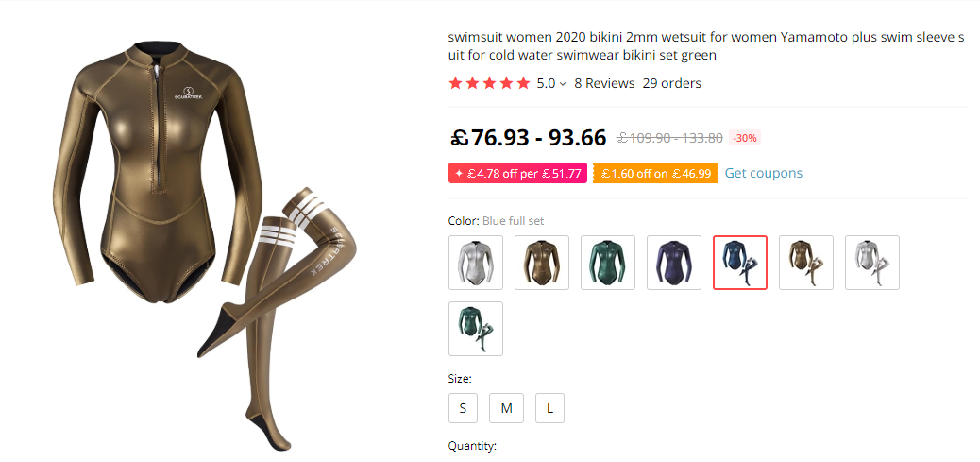
Task: Click the selected blue full set swatch
Action: pyautogui.click(x=740, y=263)
